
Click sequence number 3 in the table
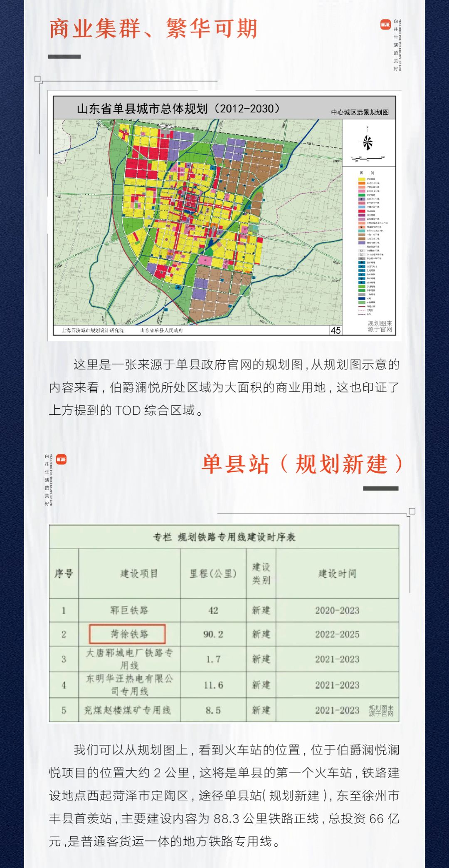pos(64,659)
